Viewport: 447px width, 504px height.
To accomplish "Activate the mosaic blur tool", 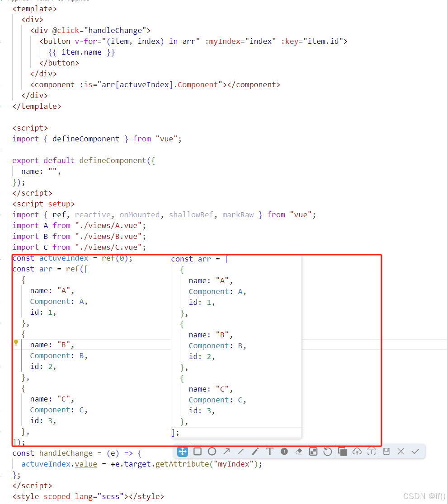I will (x=313, y=451).
